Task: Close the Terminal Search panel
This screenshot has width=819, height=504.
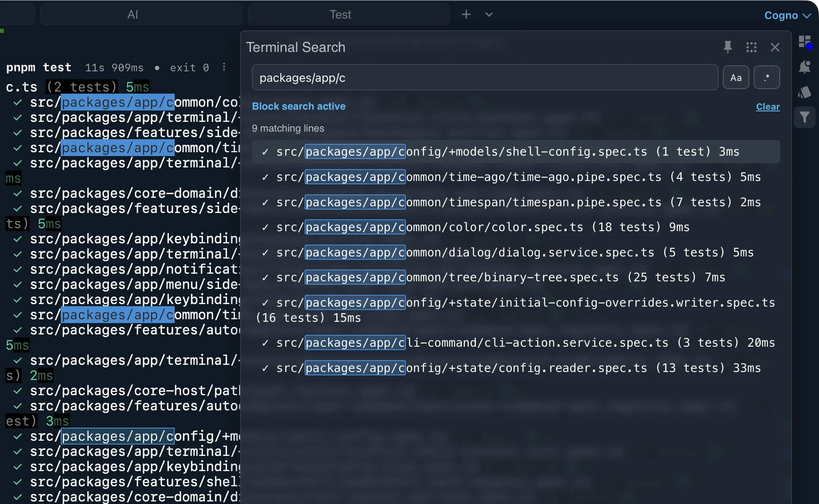Action: tap(775, 47)
